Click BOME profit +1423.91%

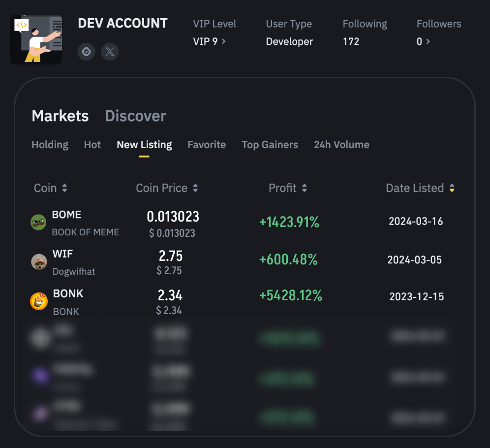point(289,223)
